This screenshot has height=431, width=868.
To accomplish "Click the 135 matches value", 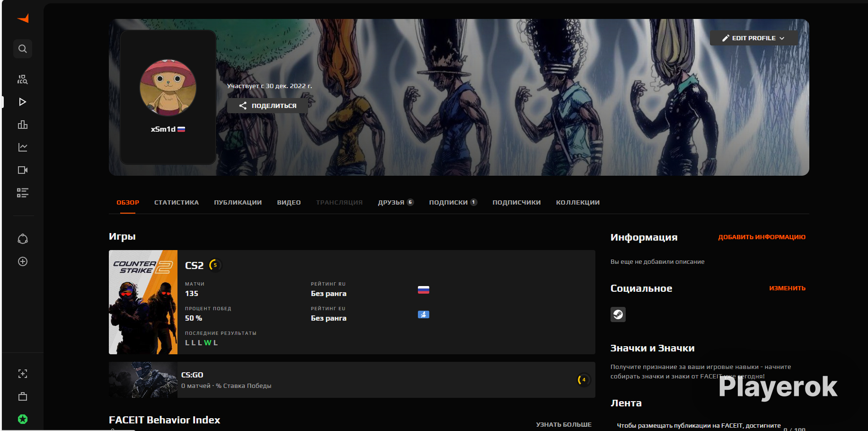I will [192, 294].
